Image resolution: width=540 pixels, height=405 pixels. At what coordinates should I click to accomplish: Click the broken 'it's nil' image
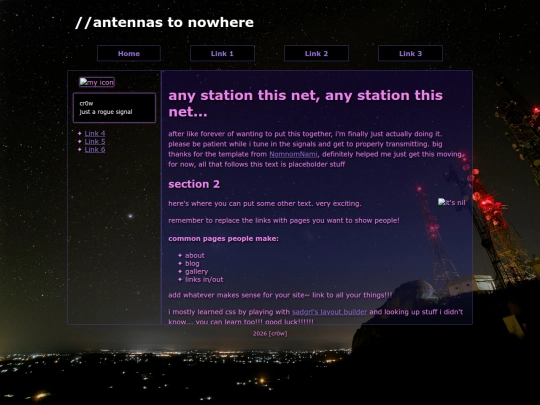click(451, 202)
